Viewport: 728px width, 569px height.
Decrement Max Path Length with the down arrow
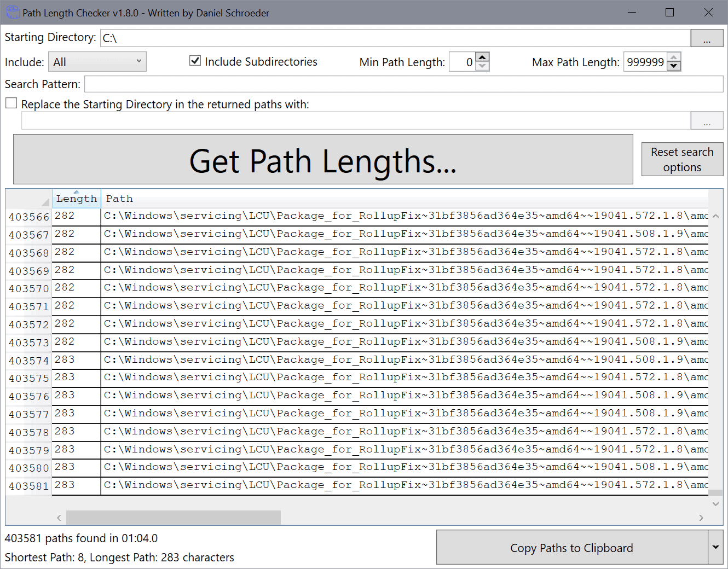tap(674, 66)
